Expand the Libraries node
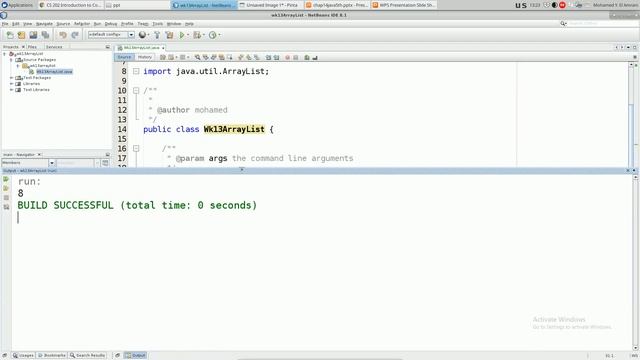The image size is (640, 360). point(11,84)
